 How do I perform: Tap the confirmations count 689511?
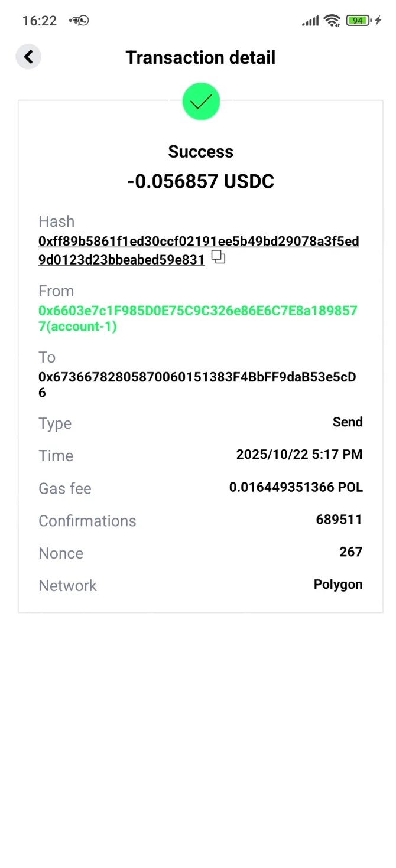(x=339, y=520)
